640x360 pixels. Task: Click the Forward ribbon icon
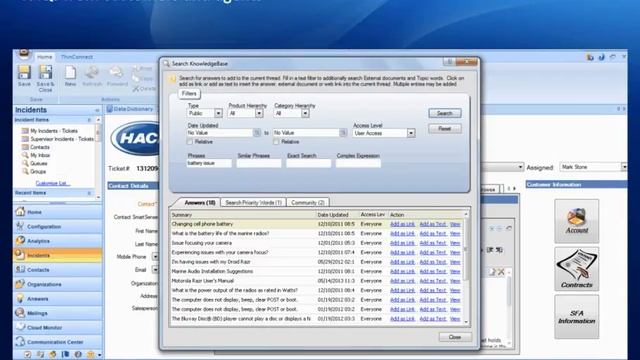tap(117, 76)
